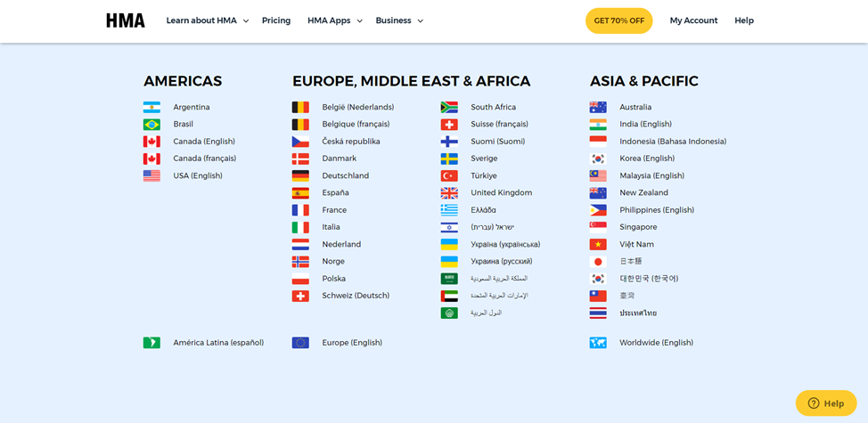Click the Philippines flag icon
Screen dimensions: 868x423
click(598, 210)
